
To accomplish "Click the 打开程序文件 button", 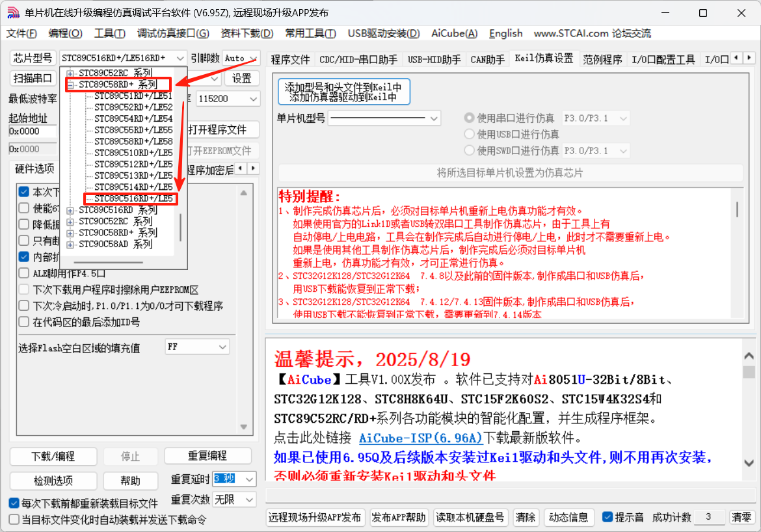I will click(222, 129).
